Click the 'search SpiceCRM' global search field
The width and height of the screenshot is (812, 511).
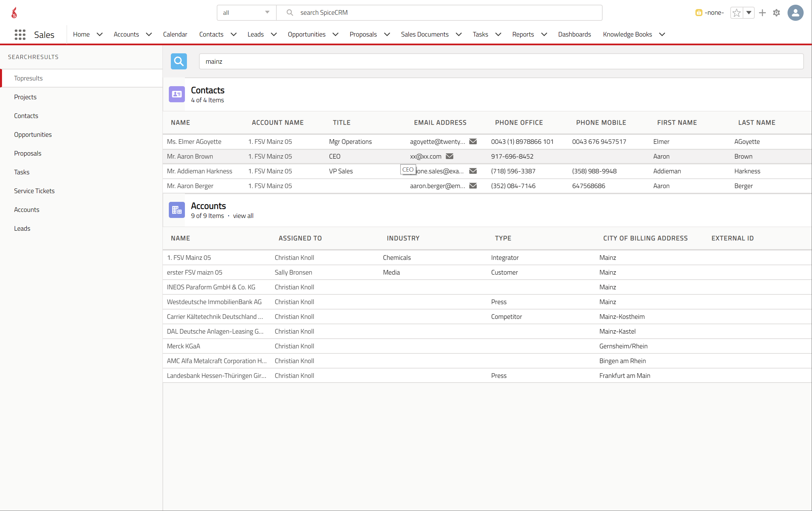439,13
